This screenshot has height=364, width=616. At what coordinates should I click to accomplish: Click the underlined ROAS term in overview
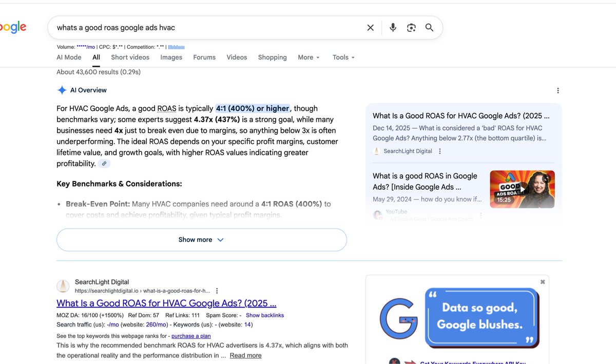coord(167,109)
